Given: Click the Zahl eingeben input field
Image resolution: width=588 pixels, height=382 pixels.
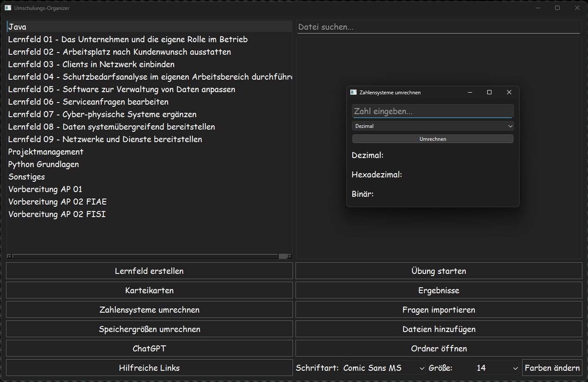Looking at the screenshot, I should [433, 111].
